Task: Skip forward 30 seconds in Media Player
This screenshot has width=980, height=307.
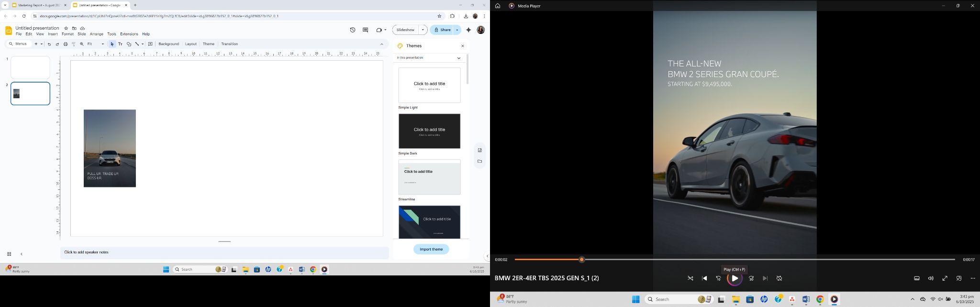Action: [x=751, y=278]
